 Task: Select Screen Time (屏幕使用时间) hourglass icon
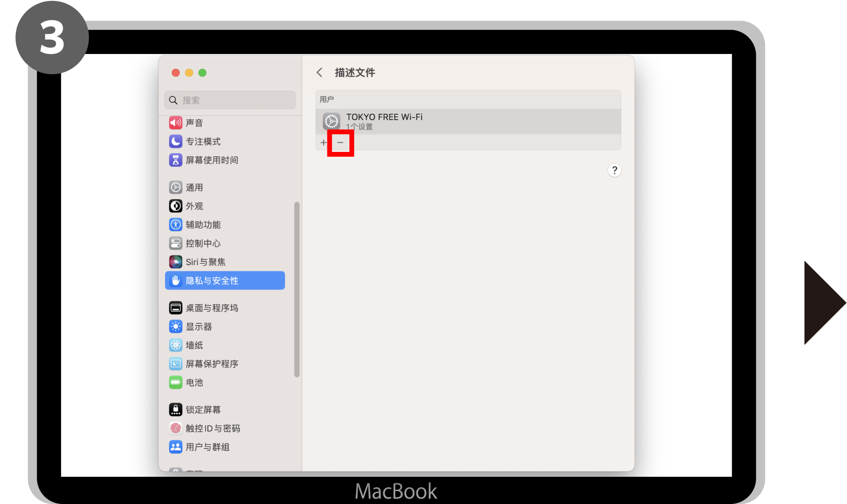[x=175, y=160]
